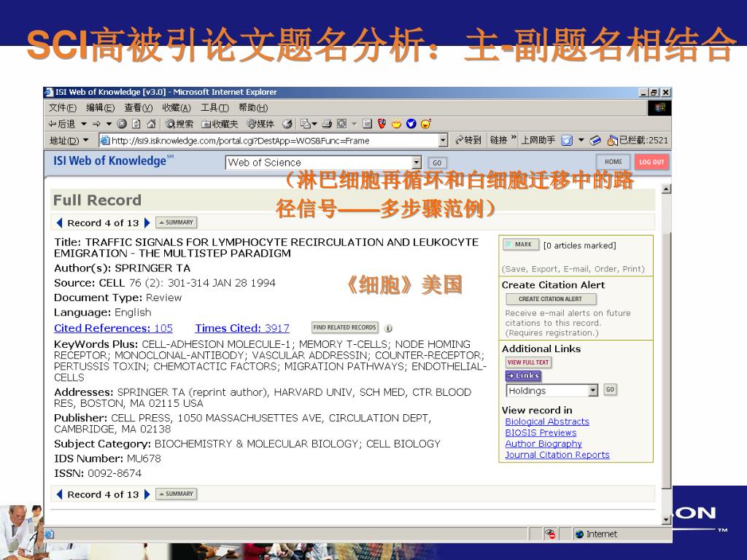Click the LOG OUT button

[x=651, y=162]
